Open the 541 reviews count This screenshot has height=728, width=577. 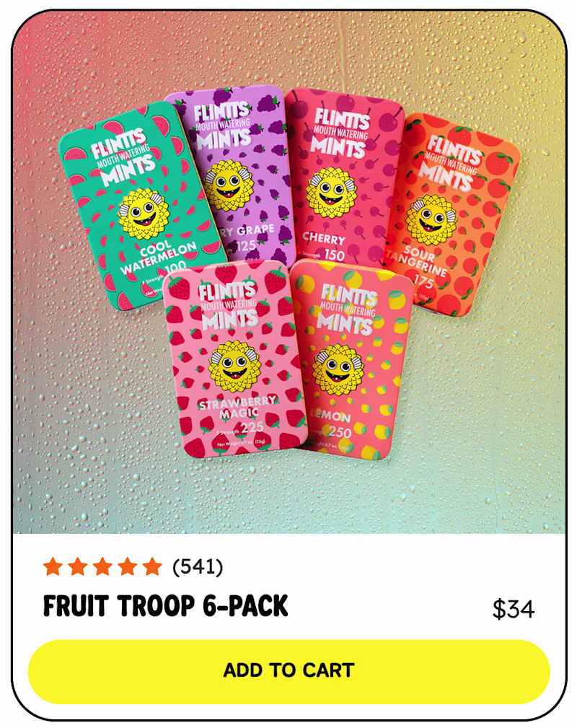pos(198,567)
